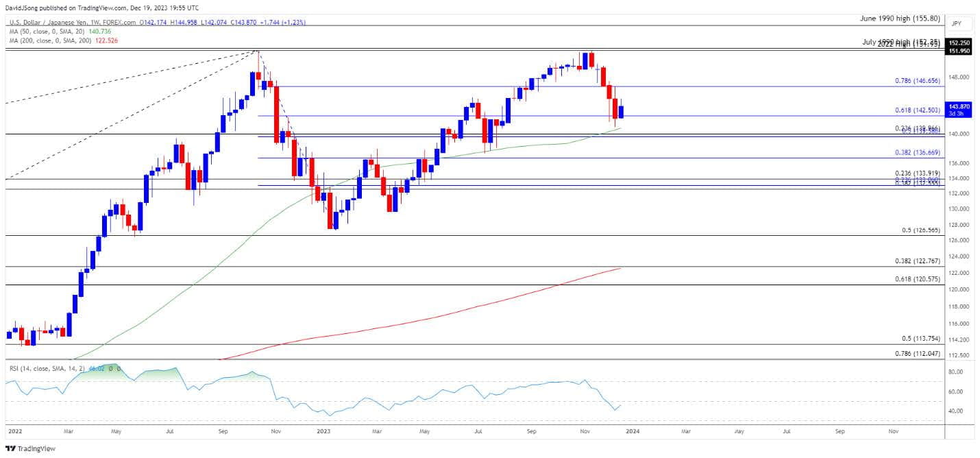This screenshot has width=980, height=458.
Task: Select the 0.5 (126.565) Fibonacci label
Action: pyautogui.click(x=922, y=230)
